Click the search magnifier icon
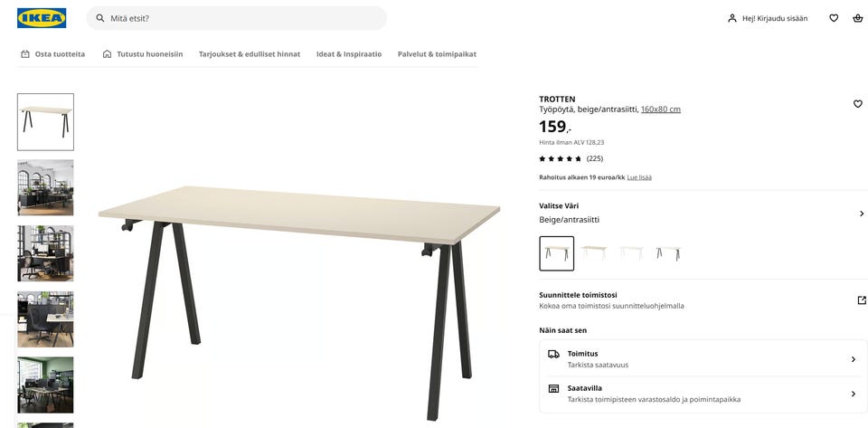Viewport: 868px width, 428px height. click(x=100, y=18)
